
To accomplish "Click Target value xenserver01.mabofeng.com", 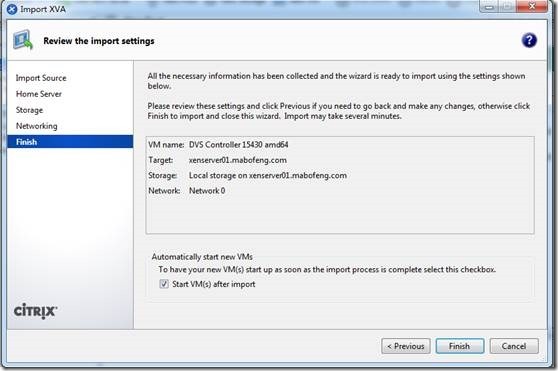I will pos(238,160).
